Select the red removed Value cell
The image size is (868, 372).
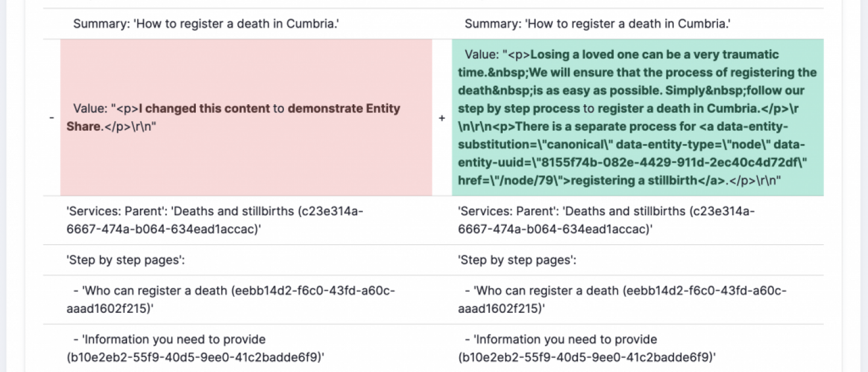(246, 151)
